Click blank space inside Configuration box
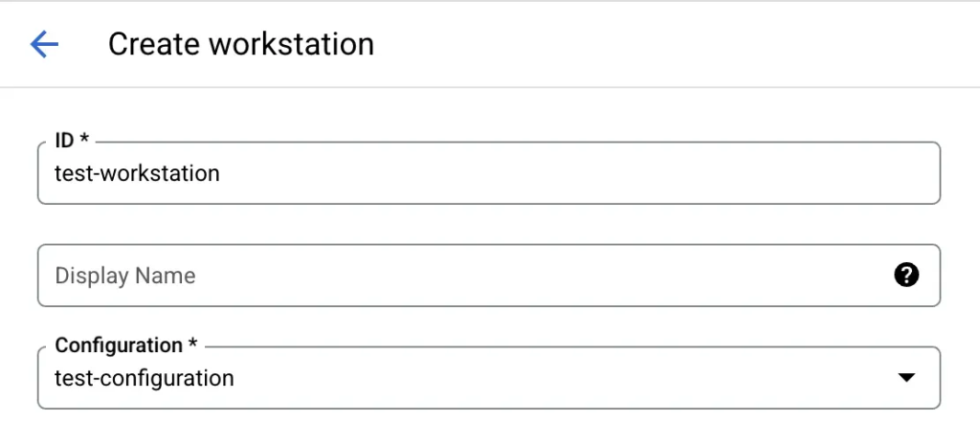This screenshot has width=980, height=444. 574,378
